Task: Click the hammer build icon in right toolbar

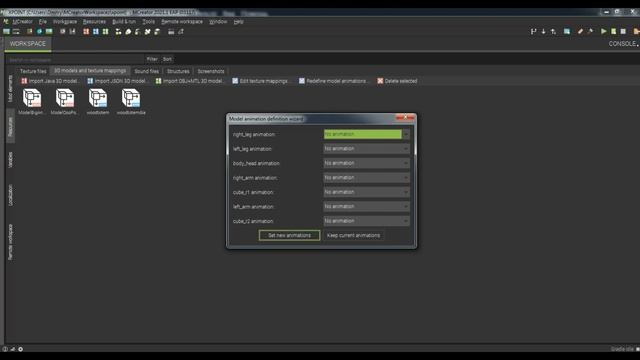Action: click(590, 31)
